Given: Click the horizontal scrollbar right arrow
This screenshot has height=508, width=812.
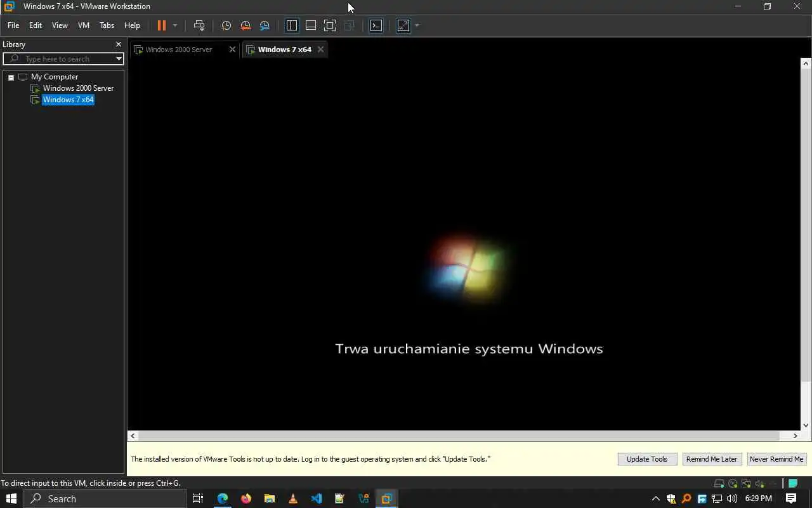Looking at the screenshot, I should [x=796, y=436].
